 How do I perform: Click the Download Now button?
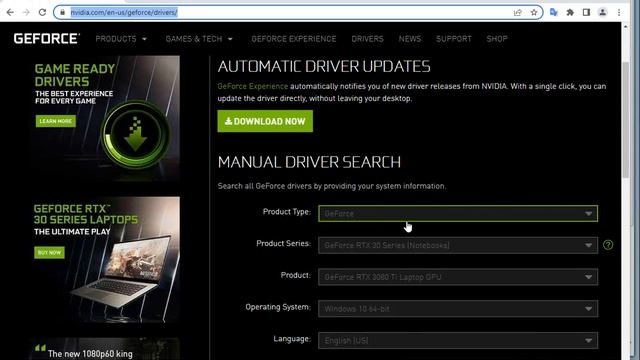point(265,121)
